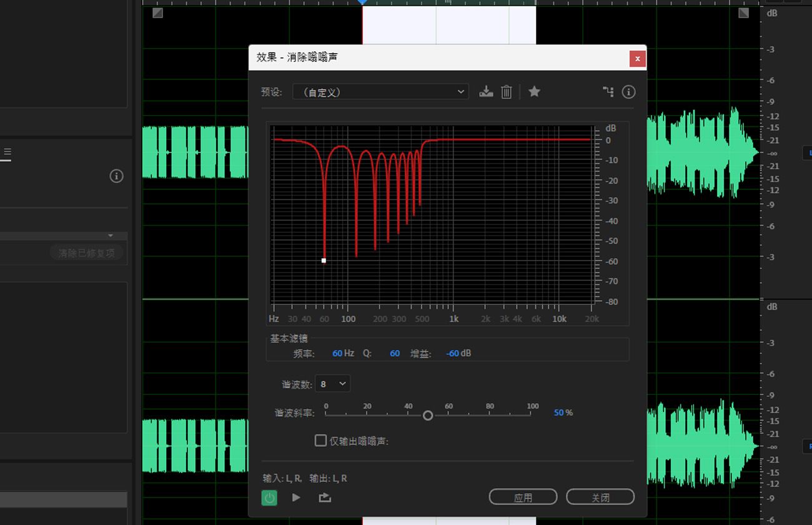Play the effect preview

tap(296, 497)
